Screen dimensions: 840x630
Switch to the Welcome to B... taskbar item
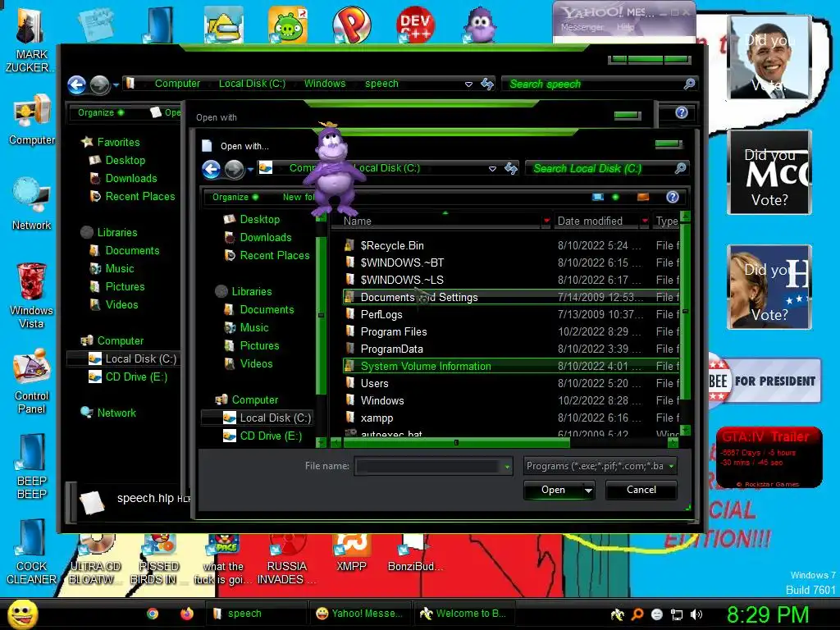(x=464, y=614)
